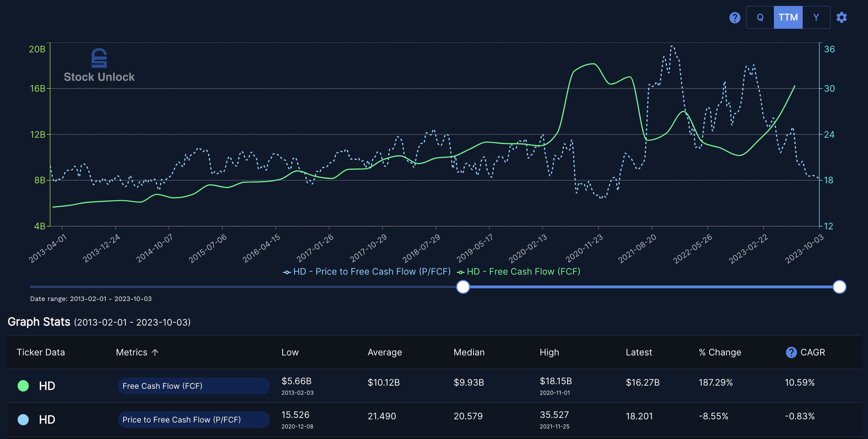Screen dimensions: 868x439
Task: Open the chart help question mark icon
Action: pos(735,18)
